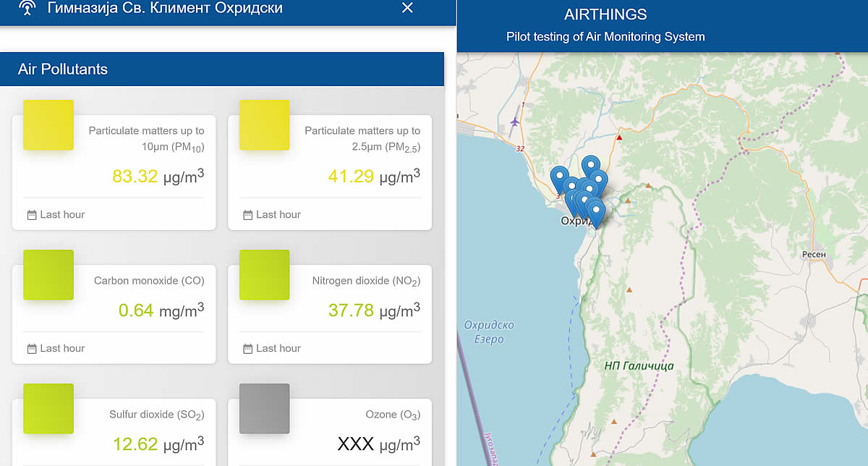
Task: Select the PM2.5 value 41.29
Action: [x=351, y=176]
